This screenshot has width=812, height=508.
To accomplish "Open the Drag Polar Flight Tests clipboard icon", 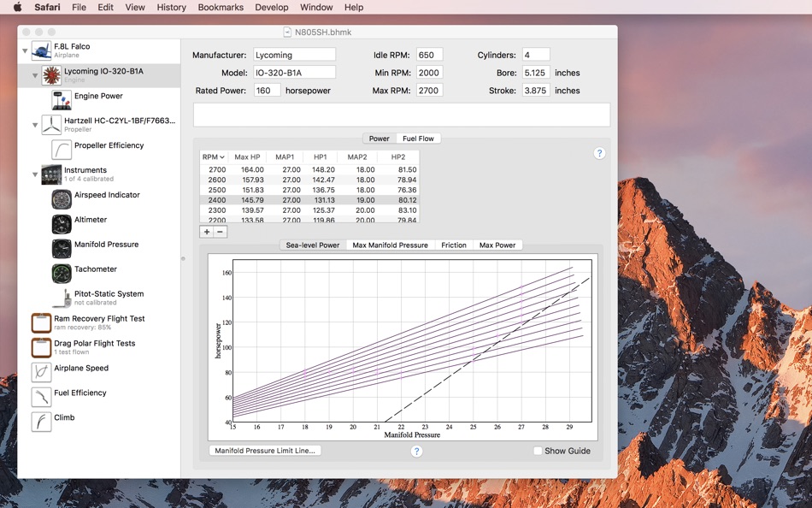I will (41, 347).
